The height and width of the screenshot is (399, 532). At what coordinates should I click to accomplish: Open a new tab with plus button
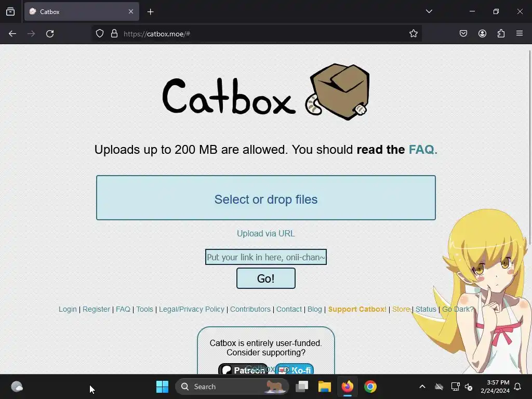tap(151, 12)
